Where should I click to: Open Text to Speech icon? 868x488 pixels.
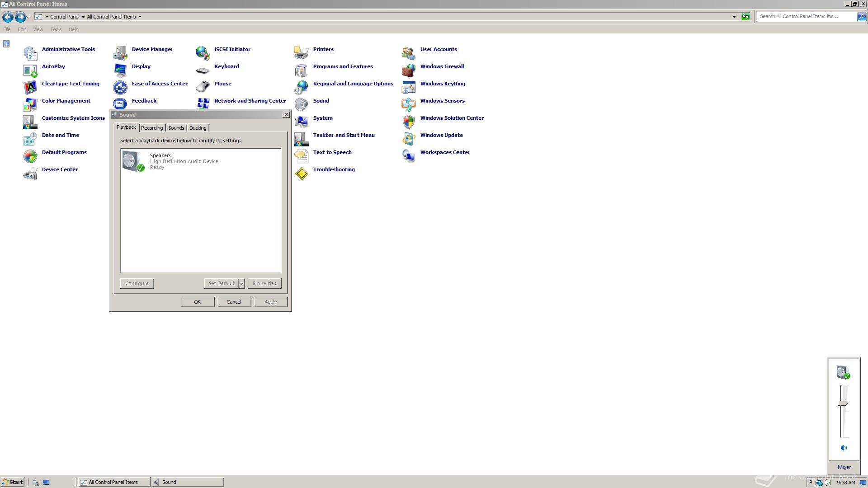point(302,156)
